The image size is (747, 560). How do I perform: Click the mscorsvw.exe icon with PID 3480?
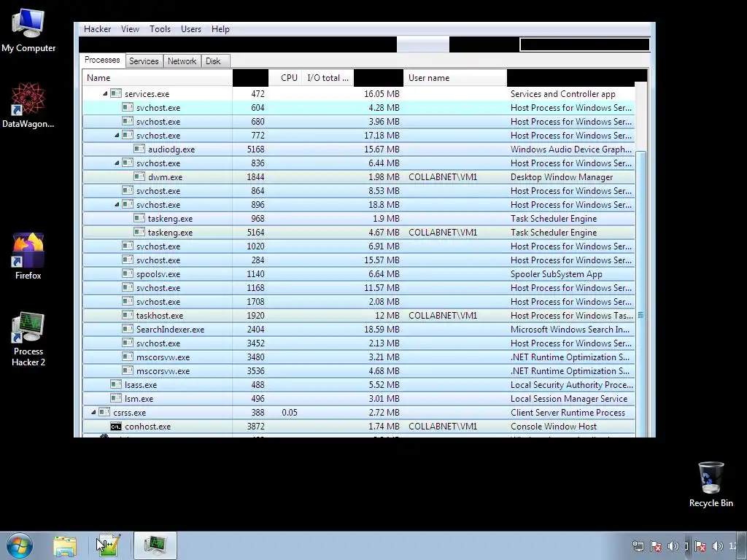coord(127,357)
